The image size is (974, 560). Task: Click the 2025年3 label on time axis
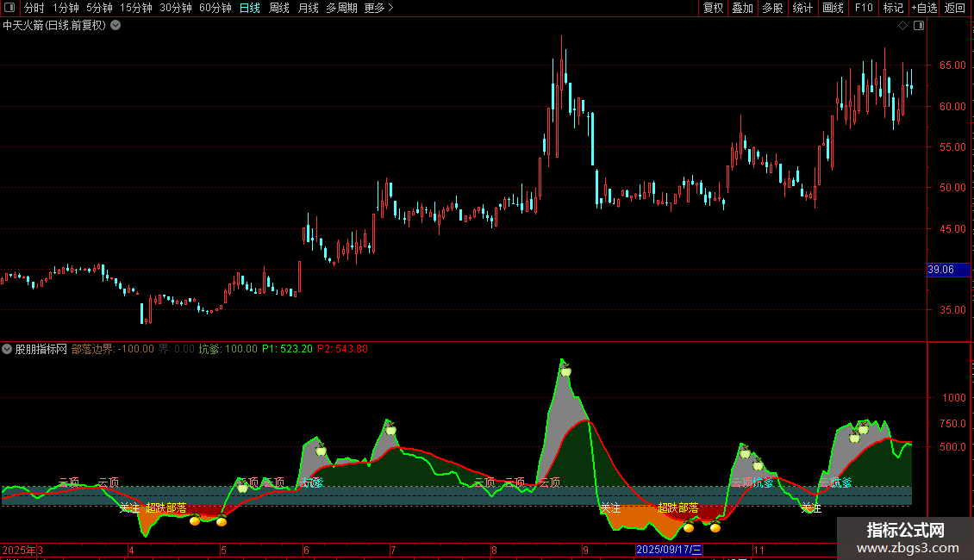(22, 550)
